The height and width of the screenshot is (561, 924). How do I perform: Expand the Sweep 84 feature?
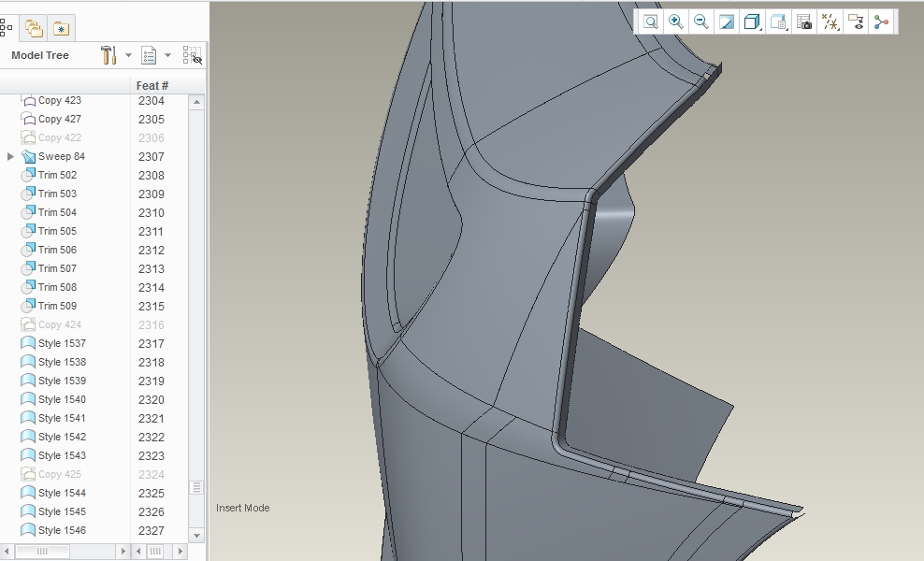10,157
